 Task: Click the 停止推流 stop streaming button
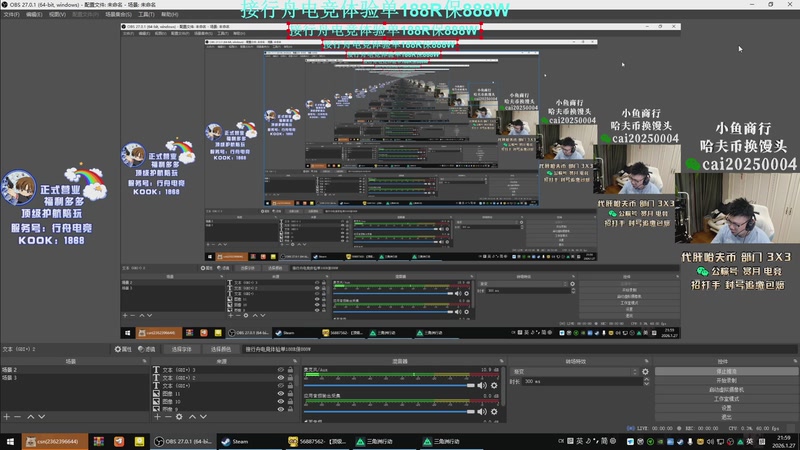coord(727,371)
